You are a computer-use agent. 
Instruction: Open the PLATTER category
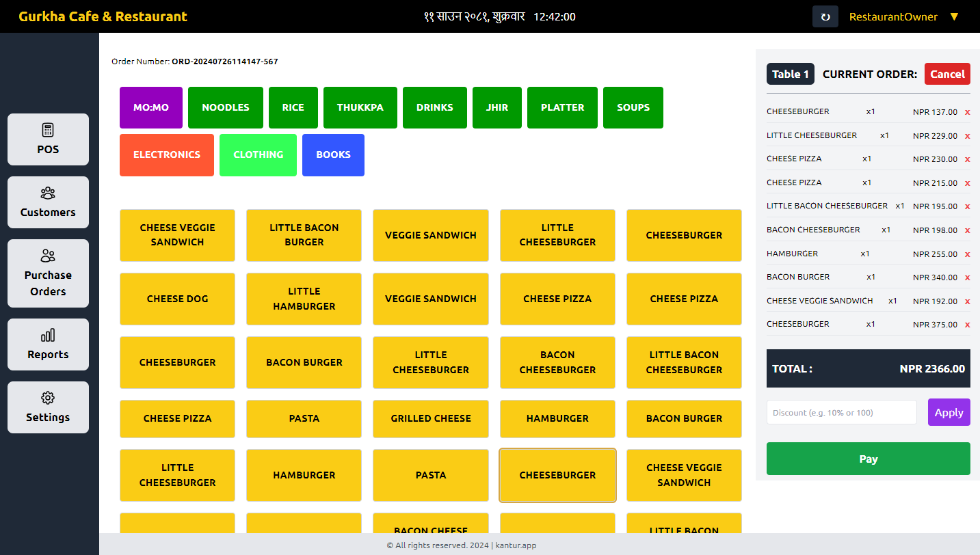(563, 107)
